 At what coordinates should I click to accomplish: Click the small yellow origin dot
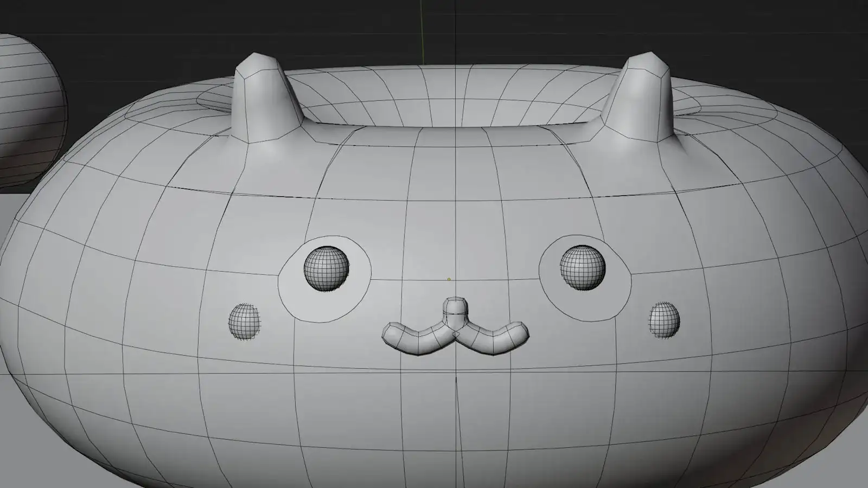click(x=449, y=279)
